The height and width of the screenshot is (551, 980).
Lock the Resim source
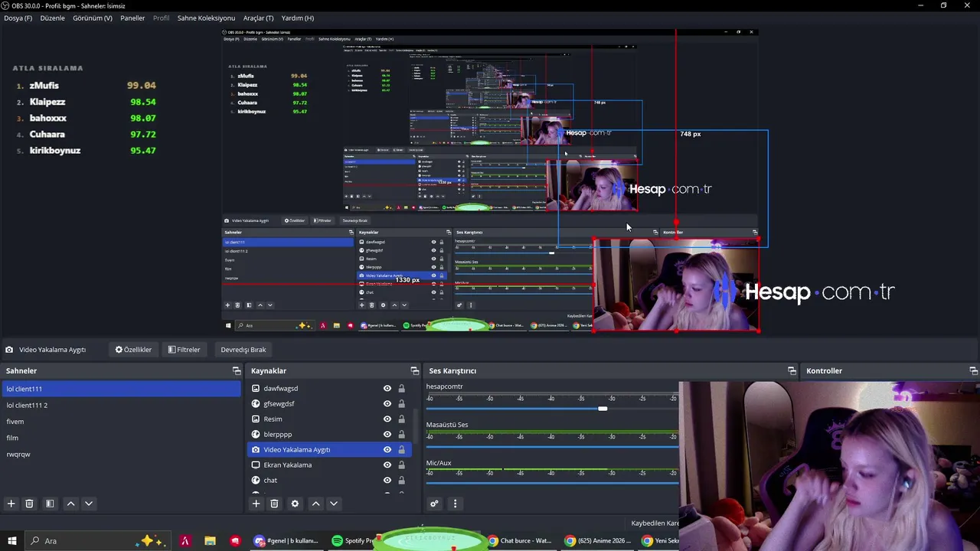[401, 419]
